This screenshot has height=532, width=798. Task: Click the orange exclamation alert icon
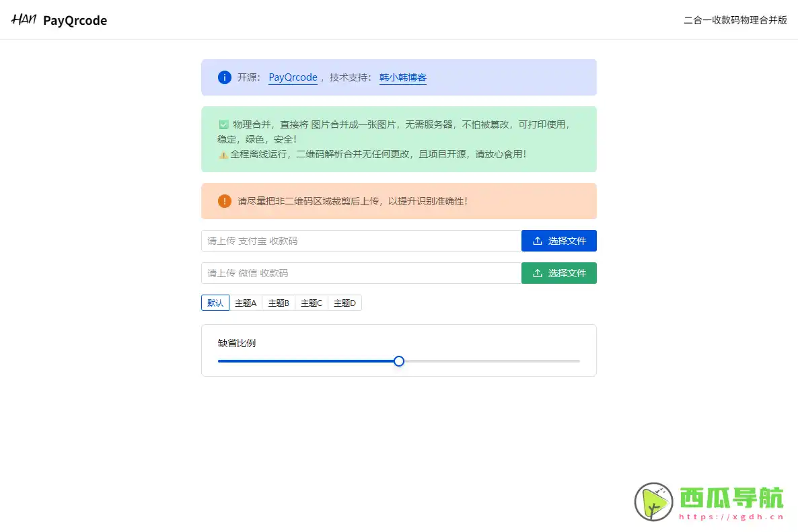(225, 201)
